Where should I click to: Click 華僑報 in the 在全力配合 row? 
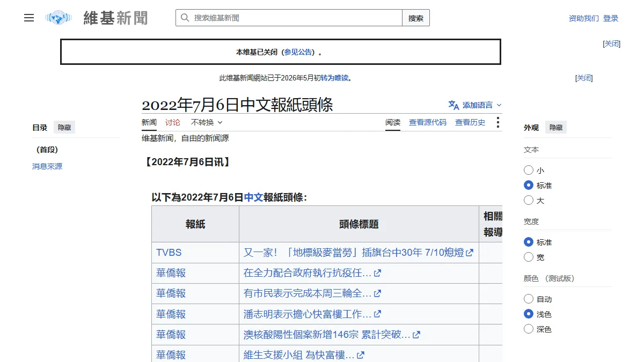pyautogui.click(x=171, y=273)
